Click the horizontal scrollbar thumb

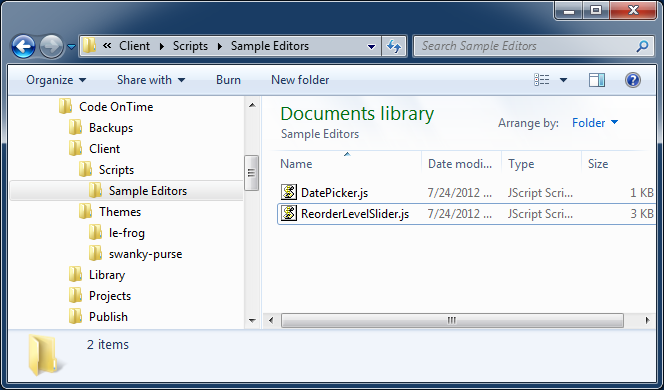point(452,320)
